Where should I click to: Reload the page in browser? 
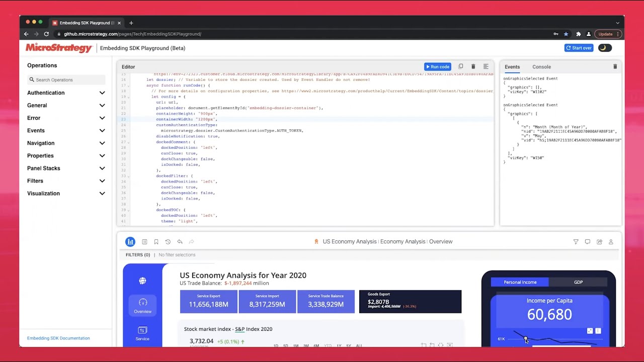coord(46,34)
